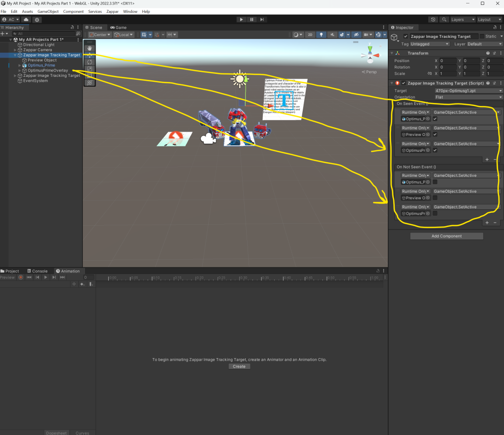Switch to the Console tab
This screenshot has height=435, width=504.
(37, 271)
